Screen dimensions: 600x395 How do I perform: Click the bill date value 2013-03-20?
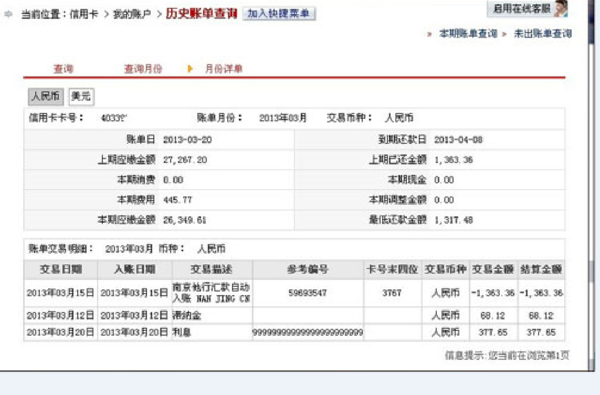tap(188, 140)
